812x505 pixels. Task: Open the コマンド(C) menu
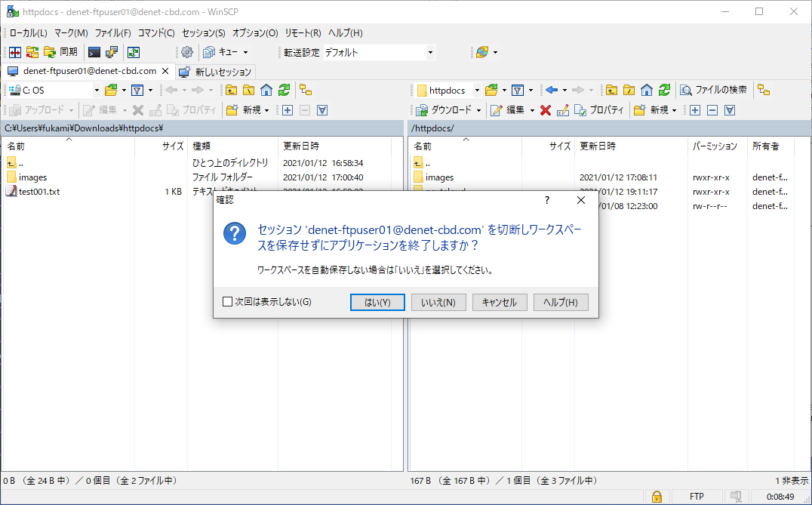[156, 32]
